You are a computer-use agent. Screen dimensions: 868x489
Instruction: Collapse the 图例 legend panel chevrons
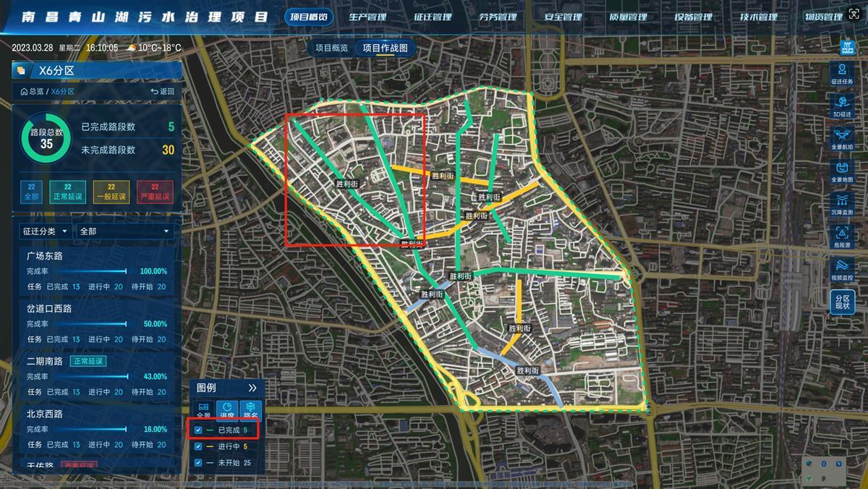(x=252, y=388)
